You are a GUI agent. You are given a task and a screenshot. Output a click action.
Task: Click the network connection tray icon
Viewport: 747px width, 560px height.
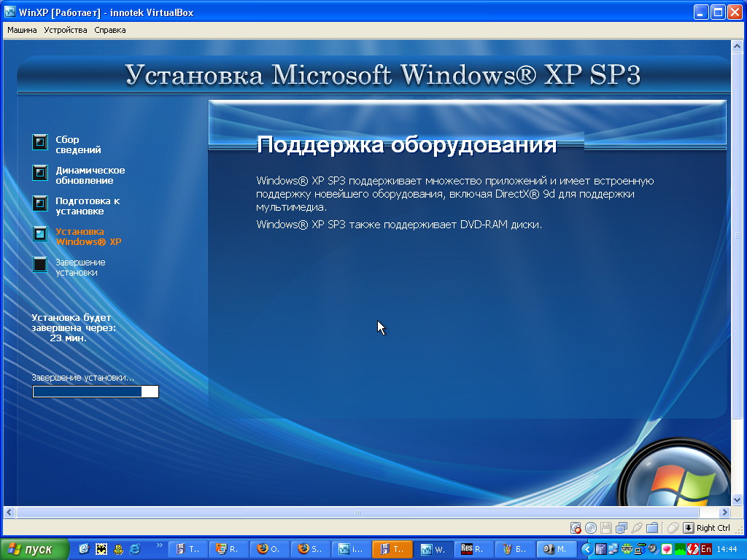pos(640,550)
